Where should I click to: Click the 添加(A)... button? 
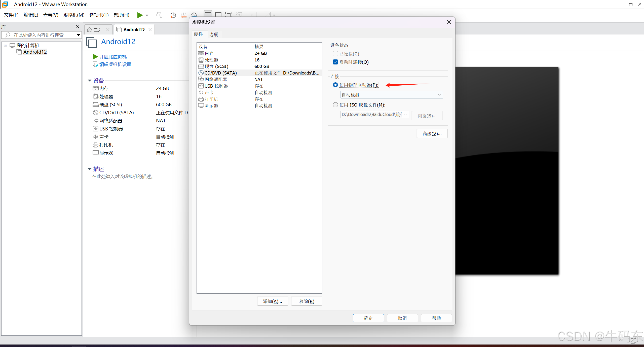coord(272,301)
